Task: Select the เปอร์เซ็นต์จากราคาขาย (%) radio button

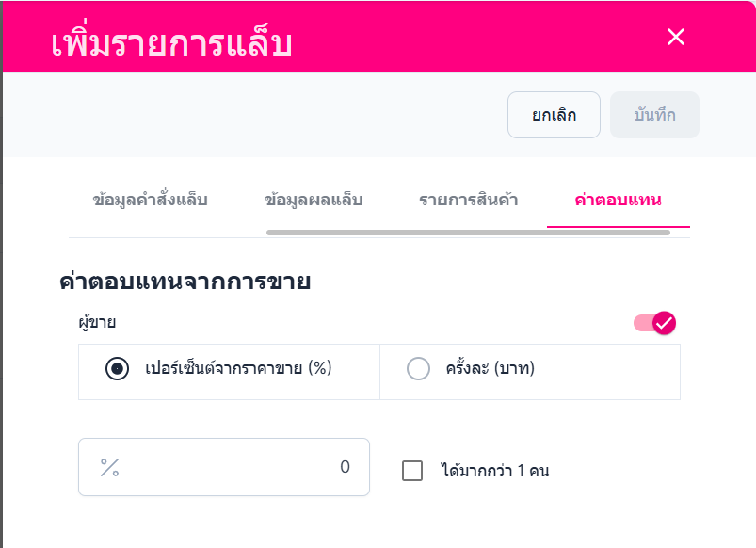Action: click(118, 369)
